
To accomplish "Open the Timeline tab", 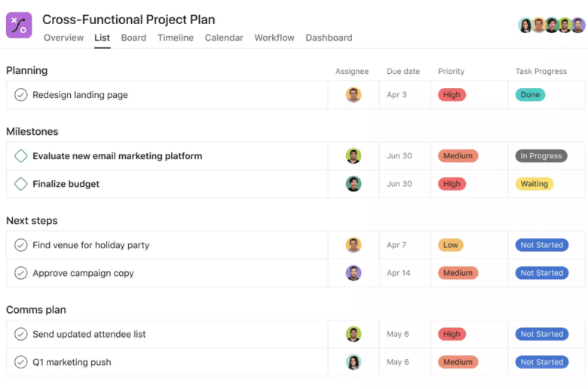I will click(175, 38).
